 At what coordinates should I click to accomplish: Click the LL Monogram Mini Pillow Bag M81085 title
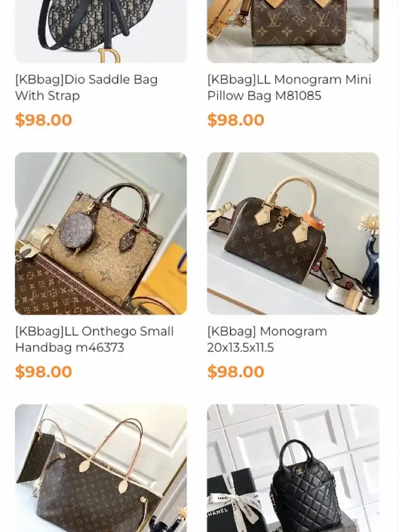click(x=289, y=88)
